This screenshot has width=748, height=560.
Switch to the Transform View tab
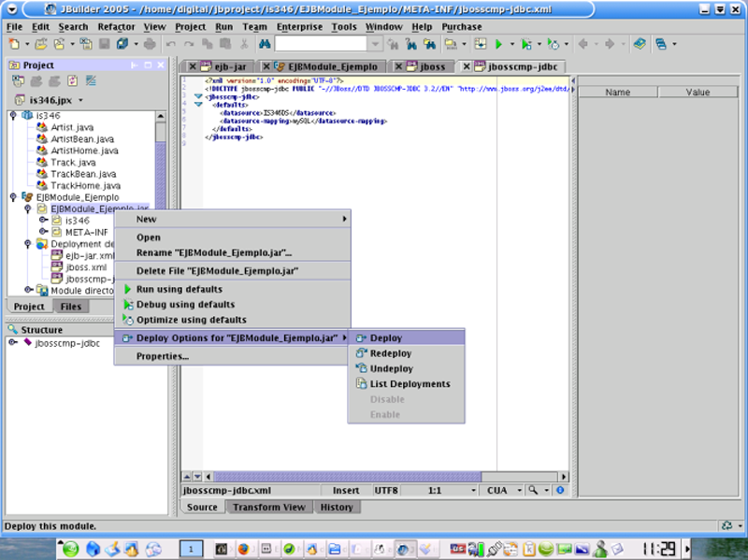coord(268,508)
